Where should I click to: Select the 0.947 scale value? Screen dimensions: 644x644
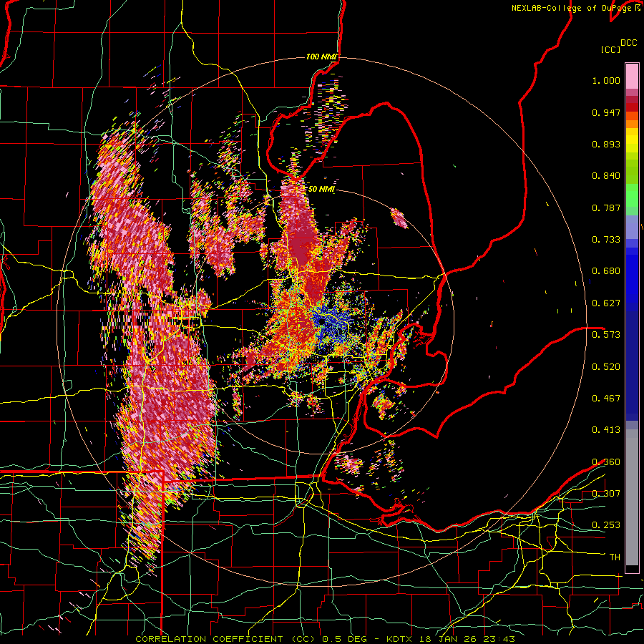tap(606, 112)
